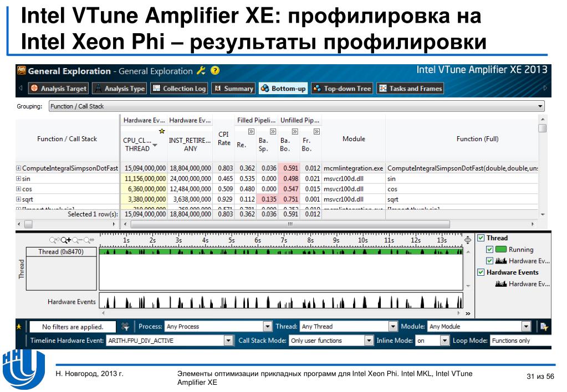Click the CPI Rate column header

tap(224, 138)
